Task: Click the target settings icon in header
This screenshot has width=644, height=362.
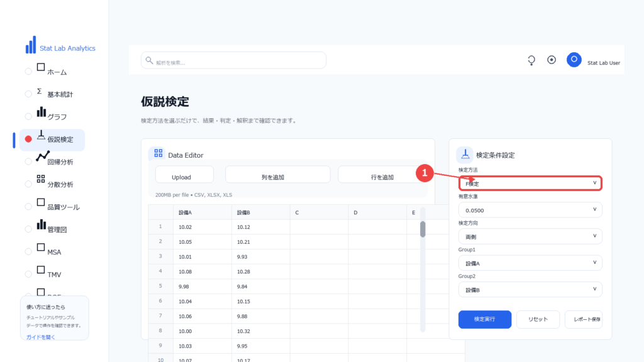Action: (x=552, y=60)
